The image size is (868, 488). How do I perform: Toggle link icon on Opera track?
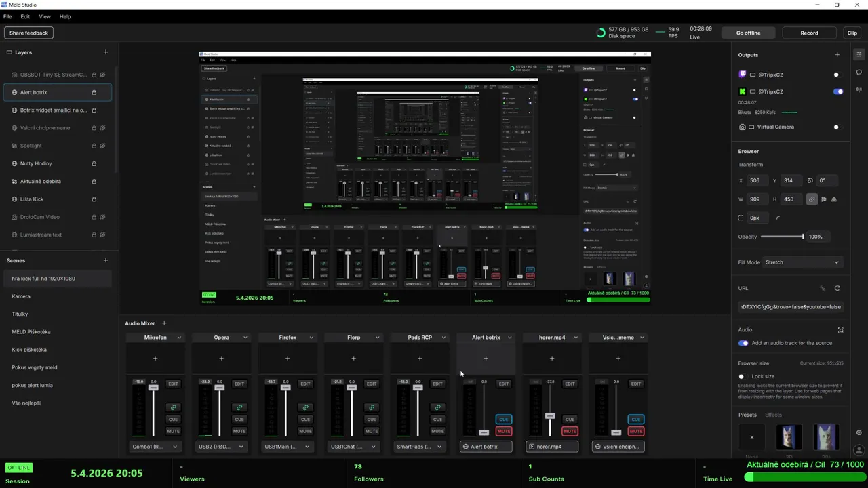click(239, 407)
